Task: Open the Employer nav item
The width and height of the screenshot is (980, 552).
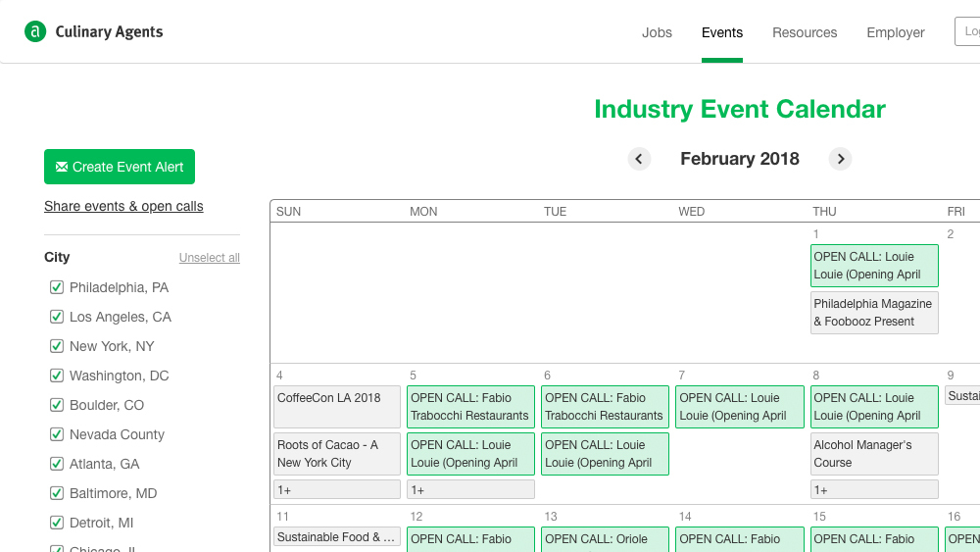Action: coord(895,32)
